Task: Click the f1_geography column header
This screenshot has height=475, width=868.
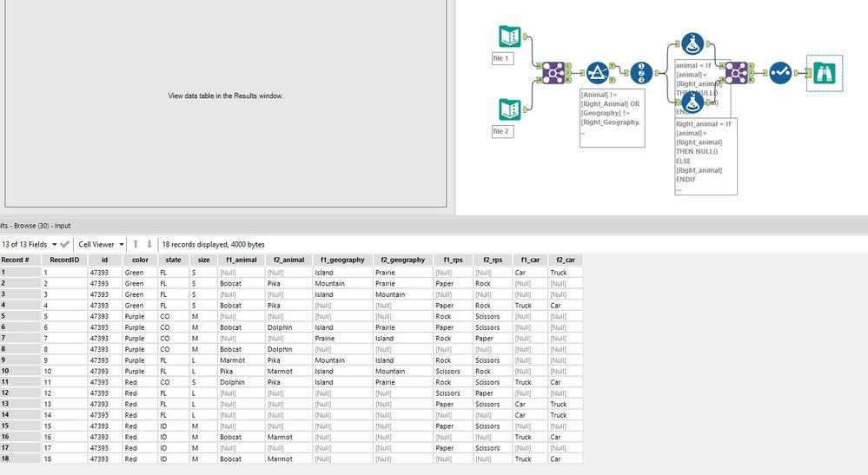Action: click(x=342, y=260)
